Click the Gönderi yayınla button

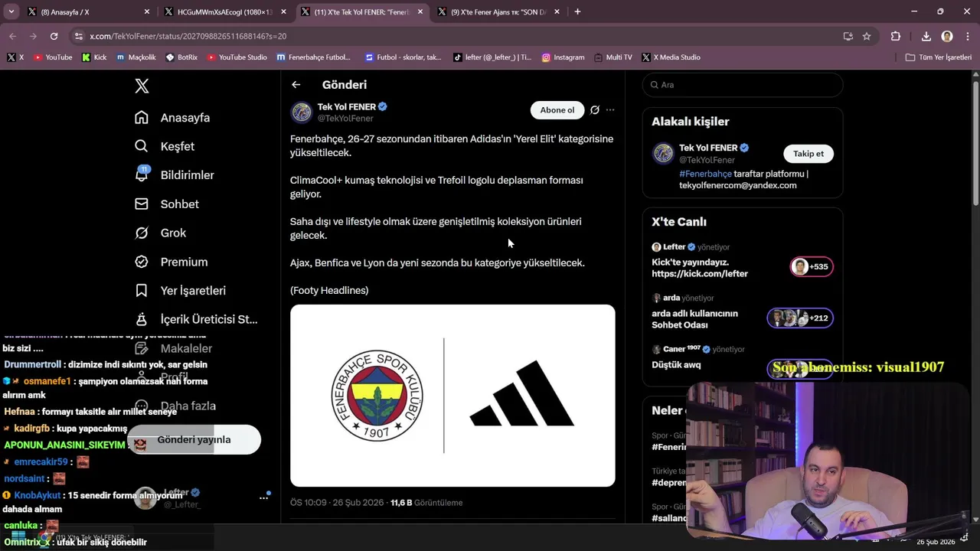[194, 440]
